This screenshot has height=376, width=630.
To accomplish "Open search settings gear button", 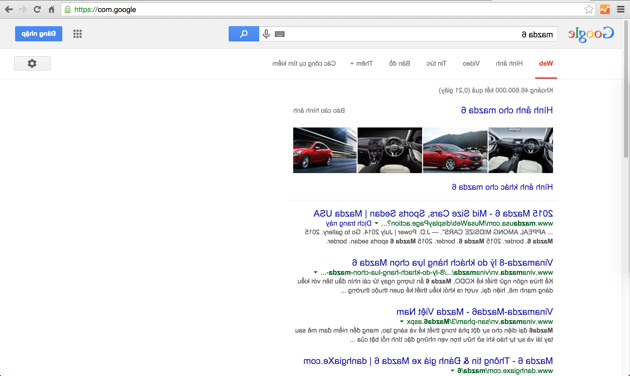I will click(32, 63).
